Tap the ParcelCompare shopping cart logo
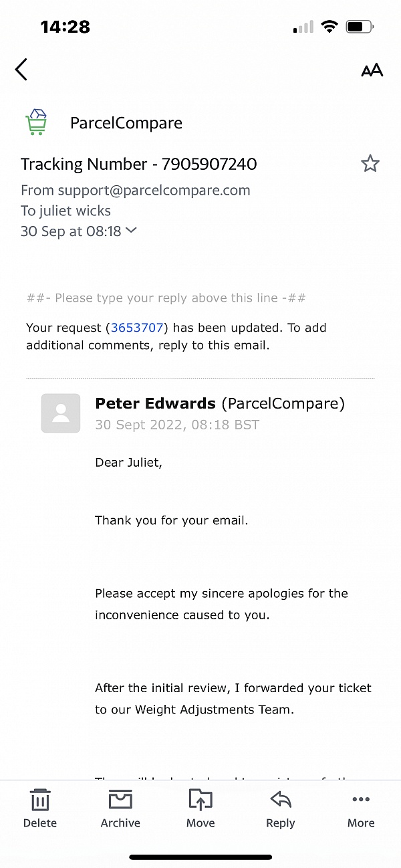 click(37, 122)
